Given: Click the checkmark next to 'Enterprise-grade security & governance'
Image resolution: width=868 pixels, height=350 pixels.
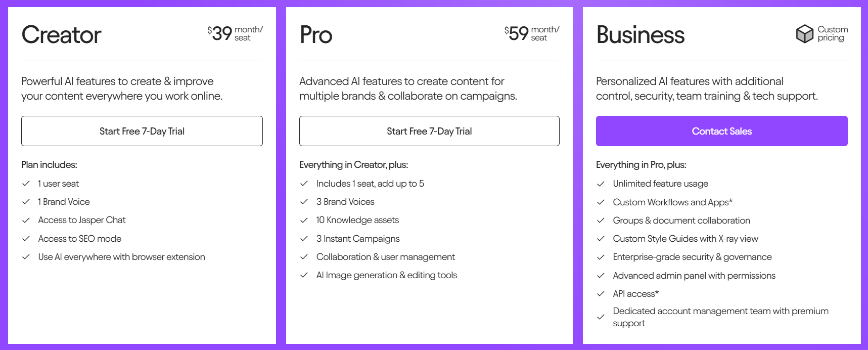Looking at the screenshot, I should pos(601,257).
